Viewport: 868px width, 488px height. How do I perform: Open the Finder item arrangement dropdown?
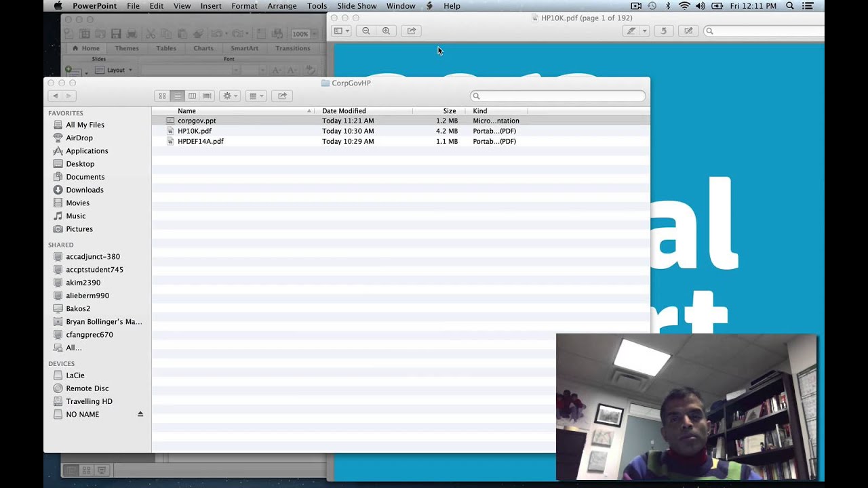click(x=256, y=96)
